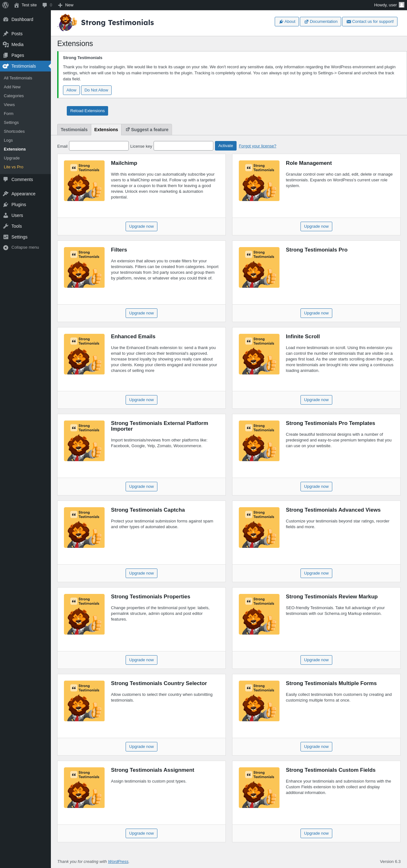Click Upgrade now under Role Management
This screenshot has width=407, height=868.
tap(316, 226)
